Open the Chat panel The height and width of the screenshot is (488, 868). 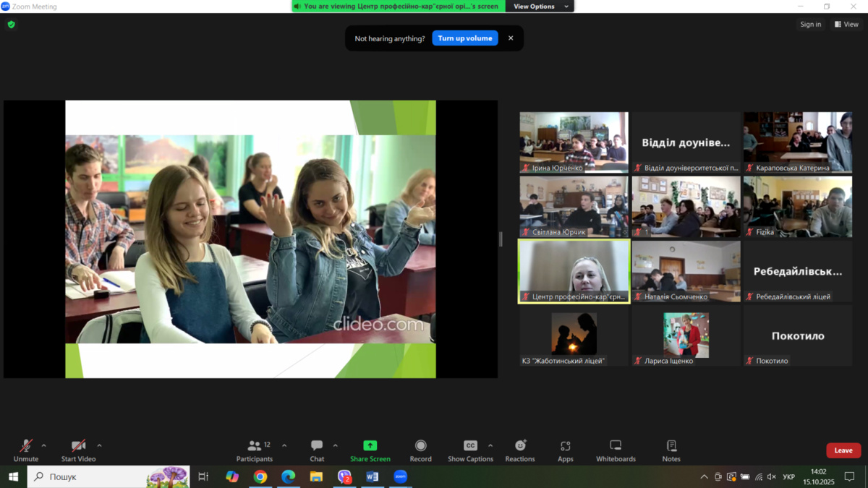317,450
